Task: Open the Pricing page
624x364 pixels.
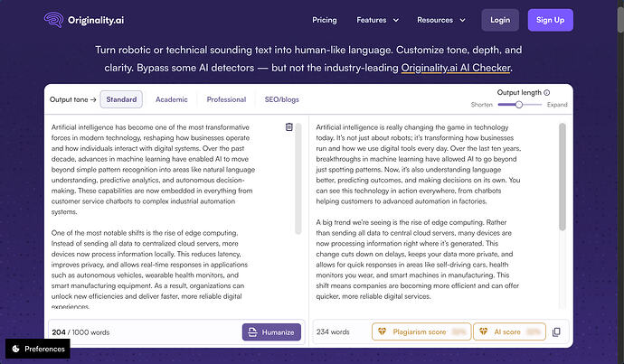Action: 325,20
